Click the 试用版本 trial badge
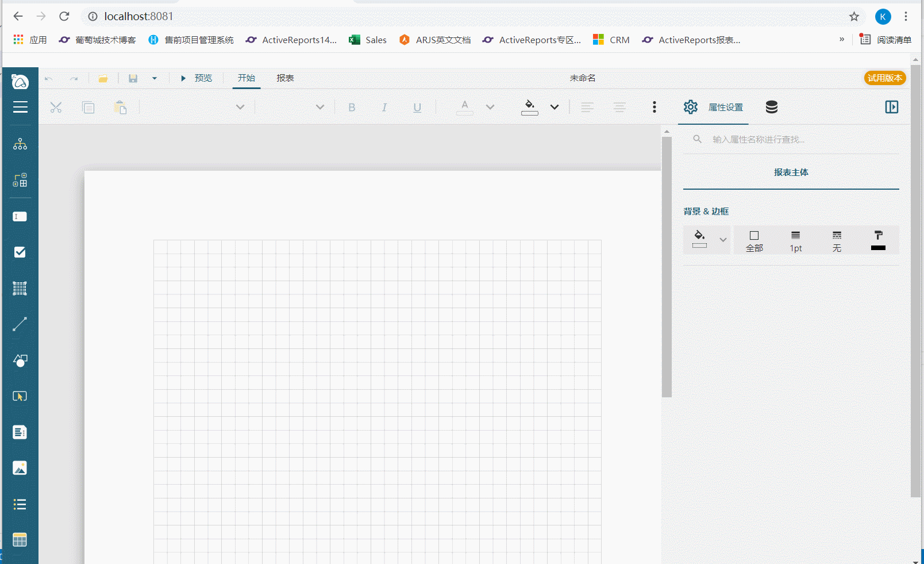The height and width of the screenshot is (564, 924). [885, 78]
